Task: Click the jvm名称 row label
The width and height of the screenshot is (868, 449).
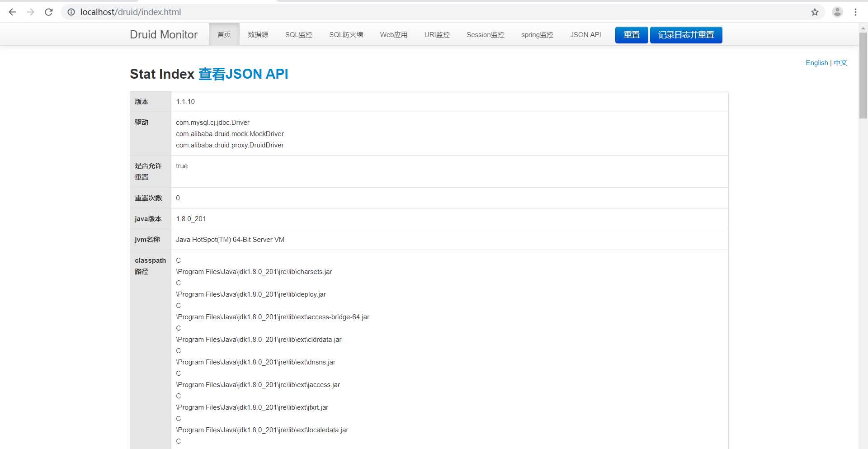Action: tap(147, 240)
